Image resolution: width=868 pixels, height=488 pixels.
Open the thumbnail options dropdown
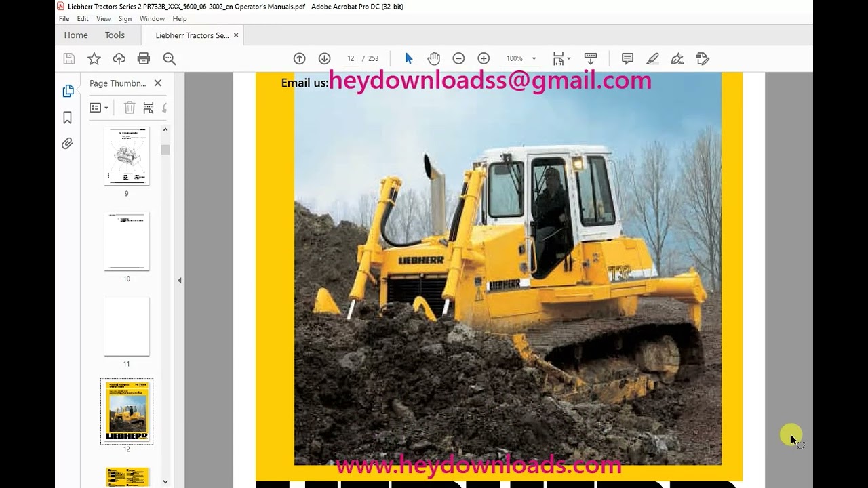coord(99,108)
